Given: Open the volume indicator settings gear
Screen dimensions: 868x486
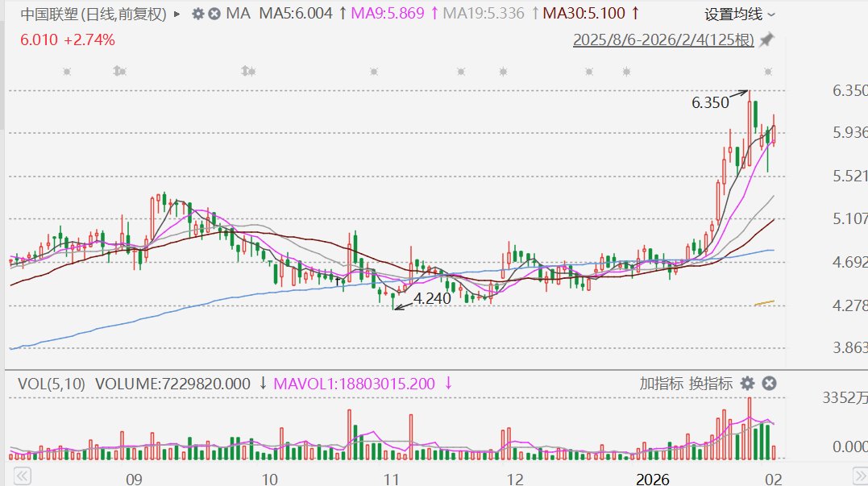Looking at the screenshot, I should (748, 383).
